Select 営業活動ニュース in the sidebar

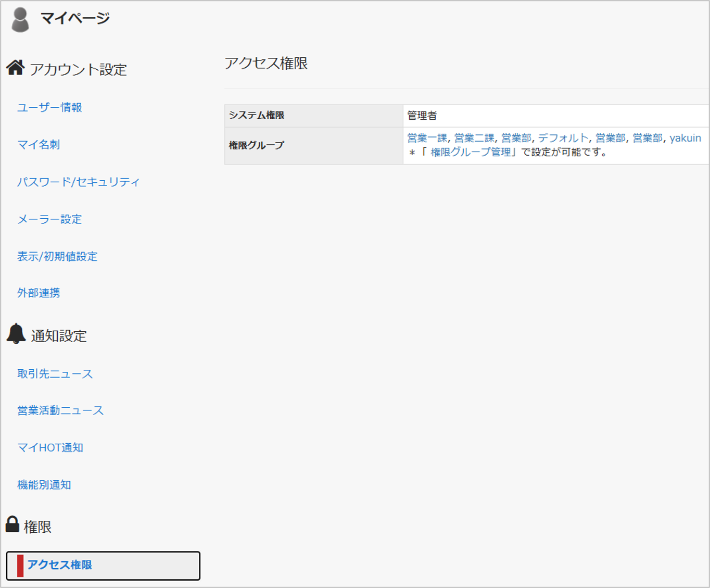click(60, 410)
